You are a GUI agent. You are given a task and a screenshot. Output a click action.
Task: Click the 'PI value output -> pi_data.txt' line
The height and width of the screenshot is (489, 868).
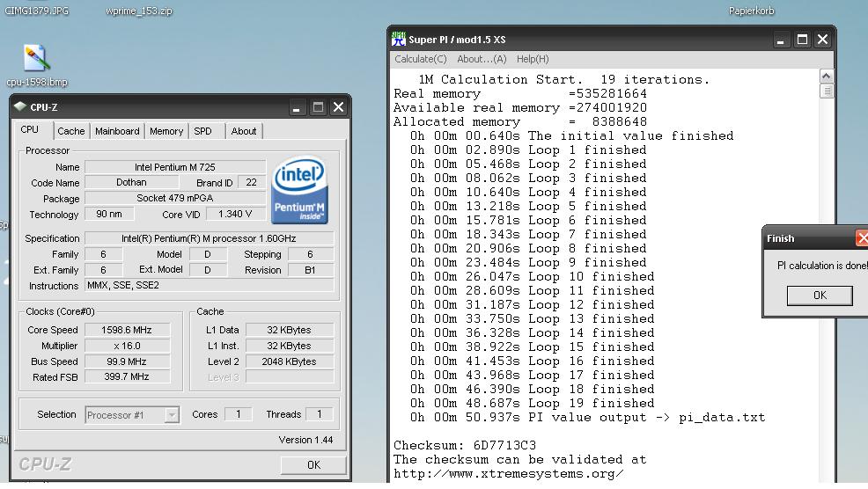587,417
